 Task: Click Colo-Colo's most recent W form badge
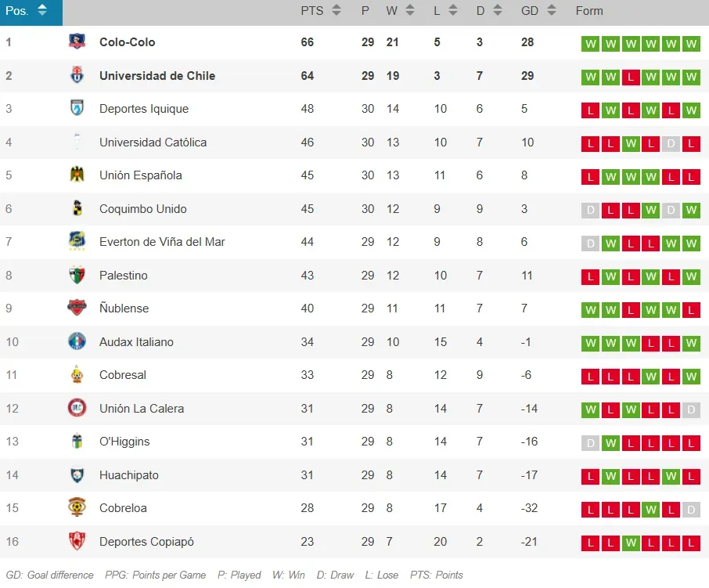click(691, 44)
